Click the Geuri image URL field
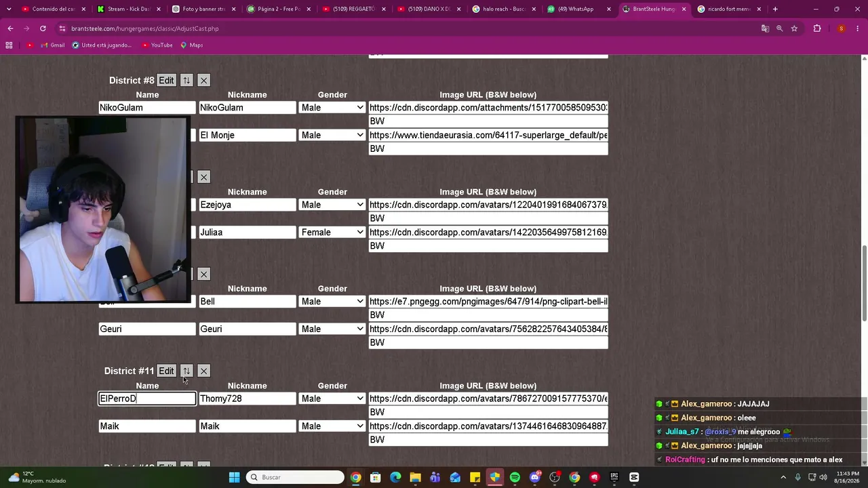The image size is (868, 488). point(488,329)
